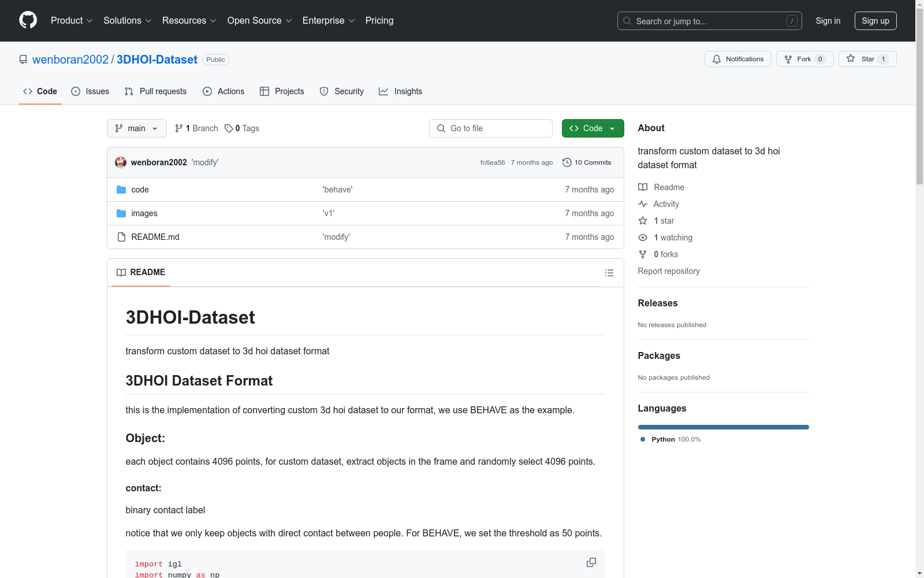Fork this repository
The height and width of the screenshot is (578, 924).
804,59
